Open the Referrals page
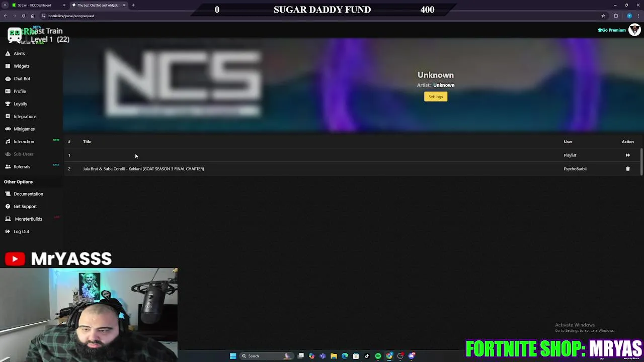The height and width of the screenshot is (362, 644). point(18,166)
